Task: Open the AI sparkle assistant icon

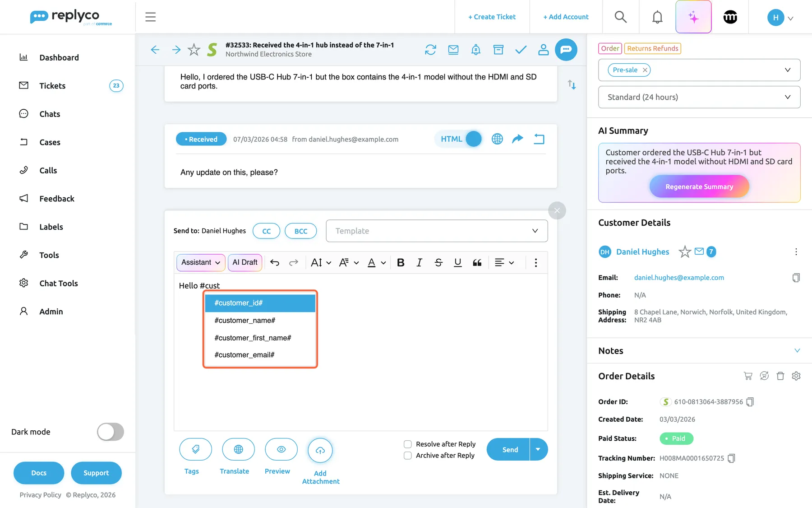Action: coord(693,17)
